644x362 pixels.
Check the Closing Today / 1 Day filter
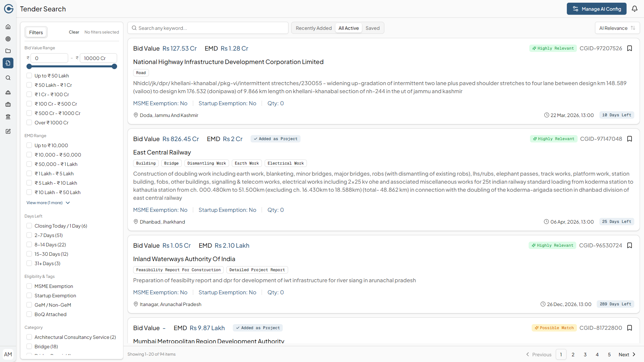pos(29,226)
